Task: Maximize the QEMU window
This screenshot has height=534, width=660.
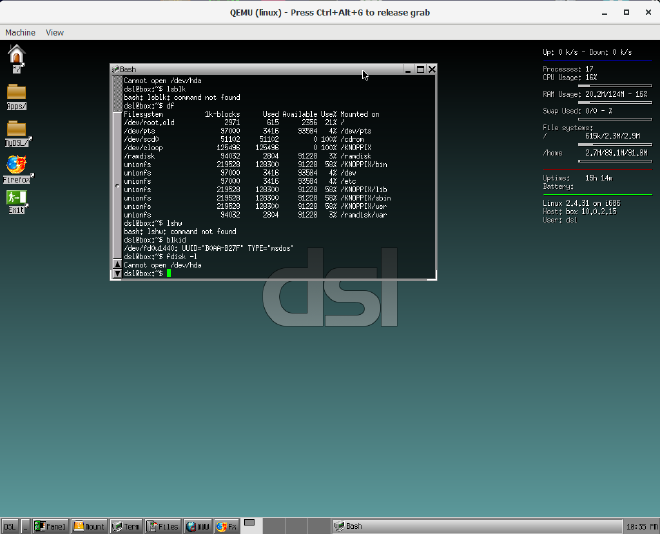Action: [626, 13]
